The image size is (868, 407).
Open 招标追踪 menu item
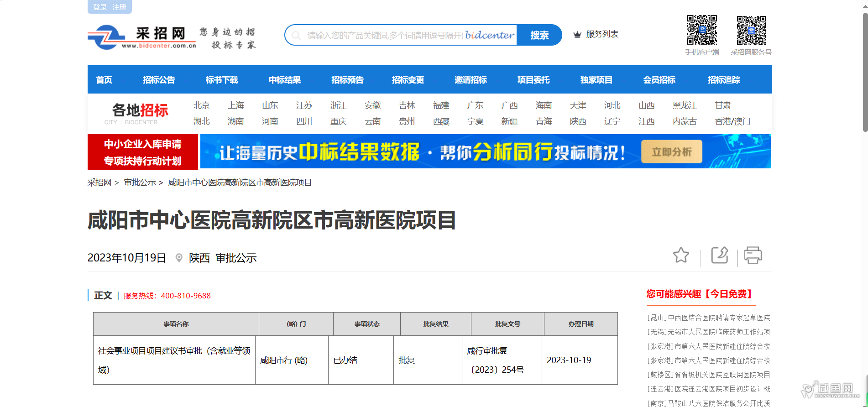pos(724,80)
